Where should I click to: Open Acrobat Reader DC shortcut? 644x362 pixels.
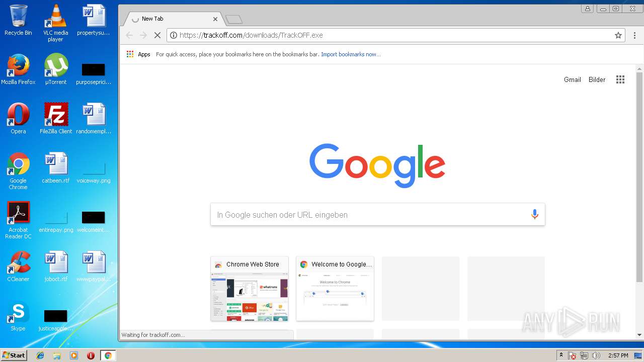(18, 220)
